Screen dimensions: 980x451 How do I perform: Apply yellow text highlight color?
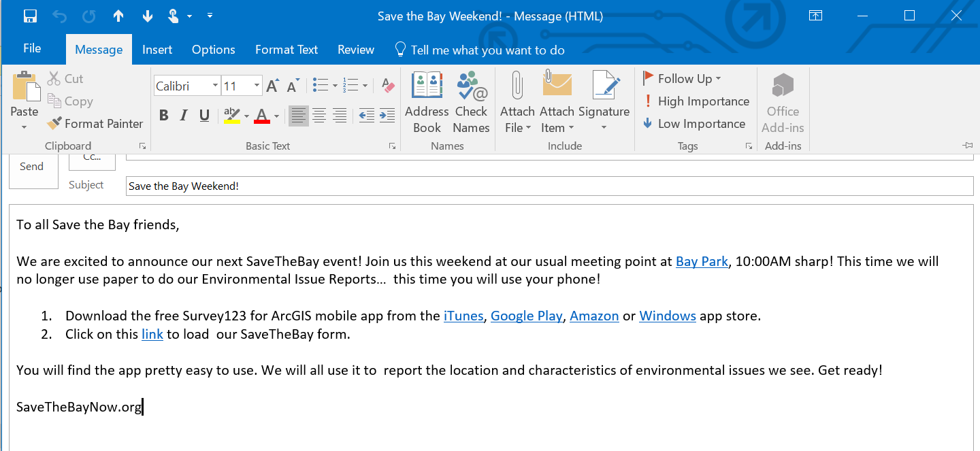coord(232,116)
